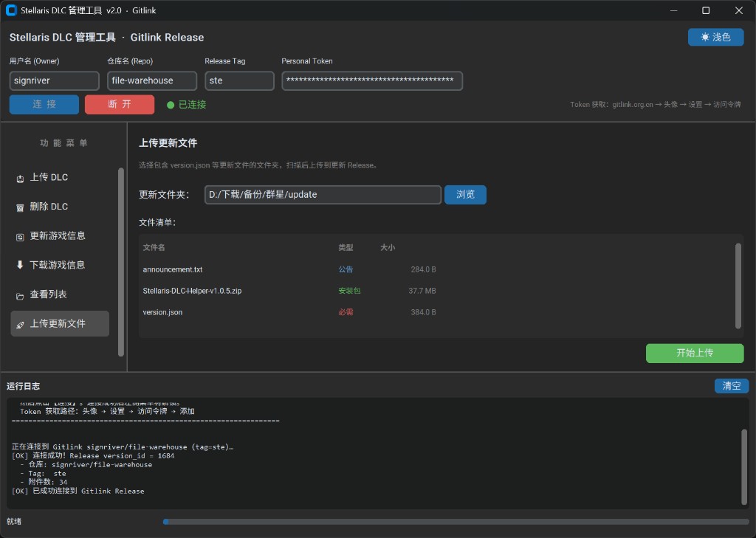
Task: Click the 安装包 type label
Action: click(349, 291)
